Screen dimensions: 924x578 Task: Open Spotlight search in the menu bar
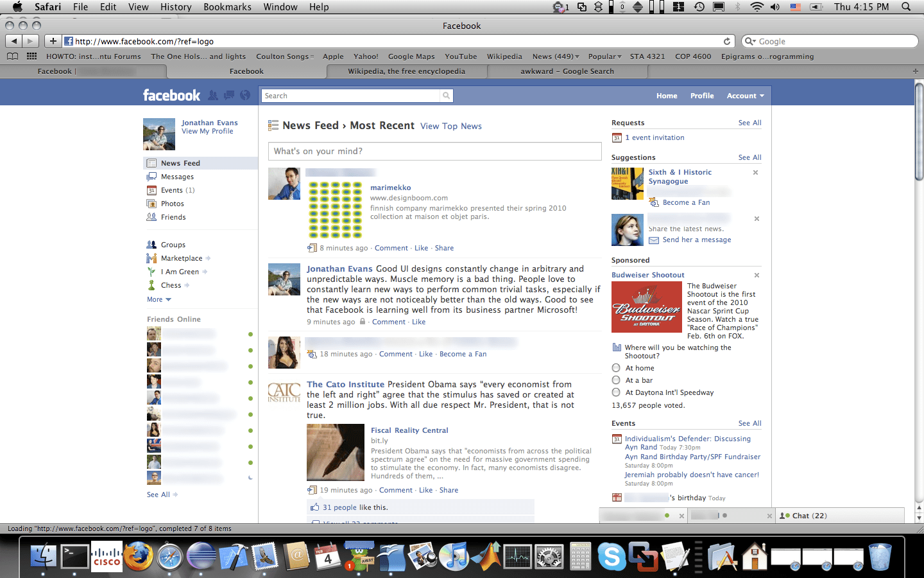click(906, 7)
